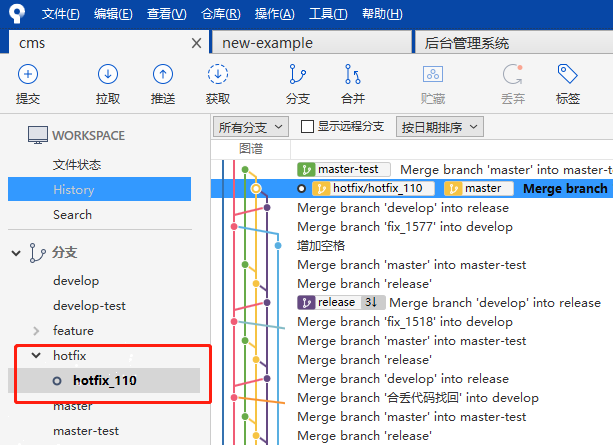Screen dimensions: 613x445
Task: Collapse the 分支 section in sidebar
Action: point(17,253)
